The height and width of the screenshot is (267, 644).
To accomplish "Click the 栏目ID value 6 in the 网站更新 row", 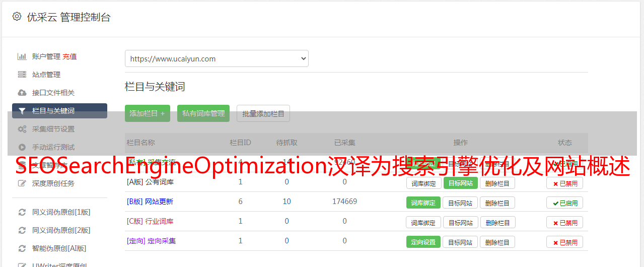I will pos(240,202).
